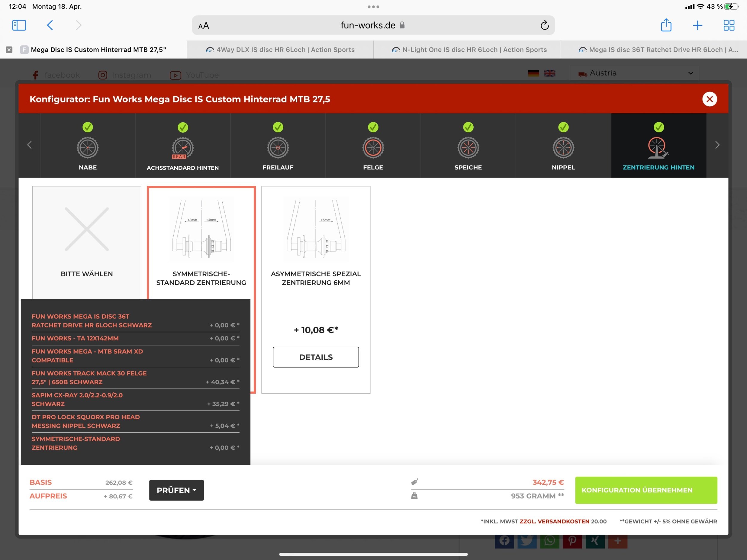Share page on Facebook
747x560 pixels.
pyautogui.click(x=504, y=541)
